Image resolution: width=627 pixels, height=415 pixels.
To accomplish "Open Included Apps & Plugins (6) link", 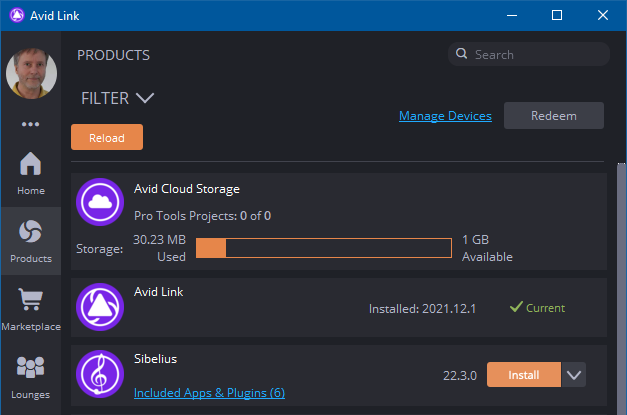I will [x=209, y=393].
